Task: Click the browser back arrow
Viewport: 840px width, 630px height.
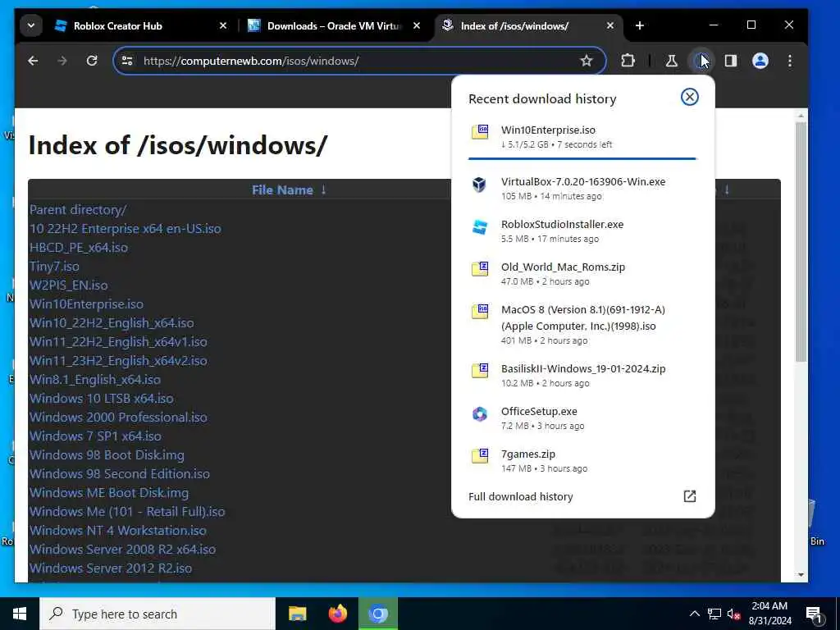Action: coord(33,61)
